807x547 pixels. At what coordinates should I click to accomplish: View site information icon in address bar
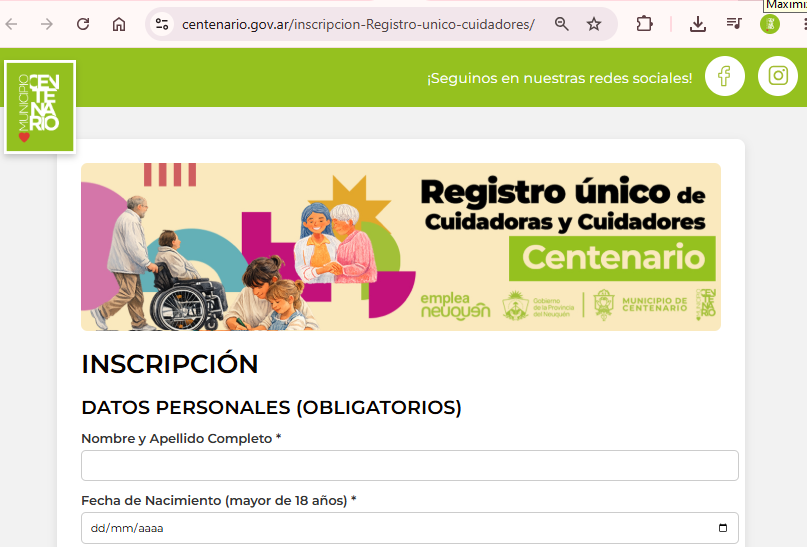tap(162, 24)
